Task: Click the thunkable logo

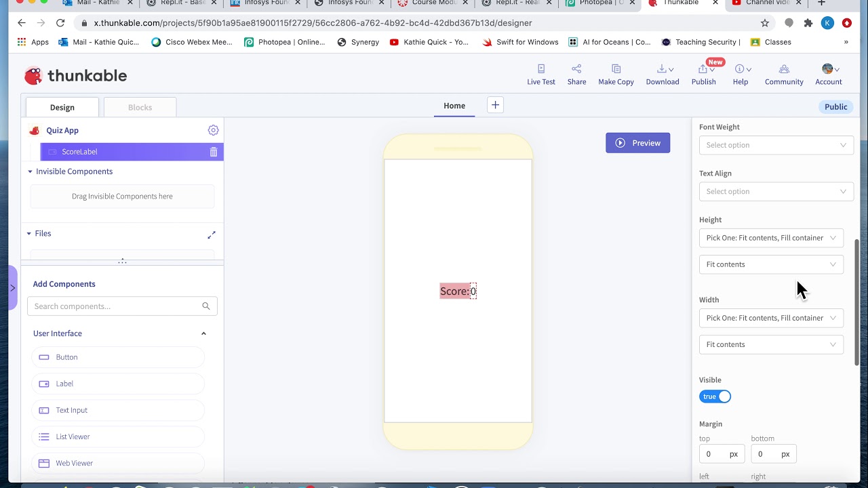Action: 75,75
